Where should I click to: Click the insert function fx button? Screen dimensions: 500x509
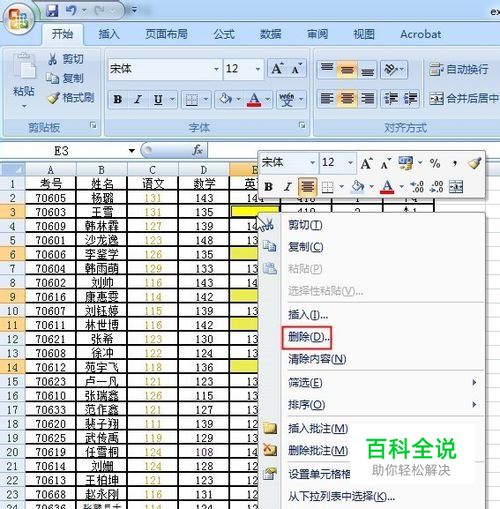(197, 150)
